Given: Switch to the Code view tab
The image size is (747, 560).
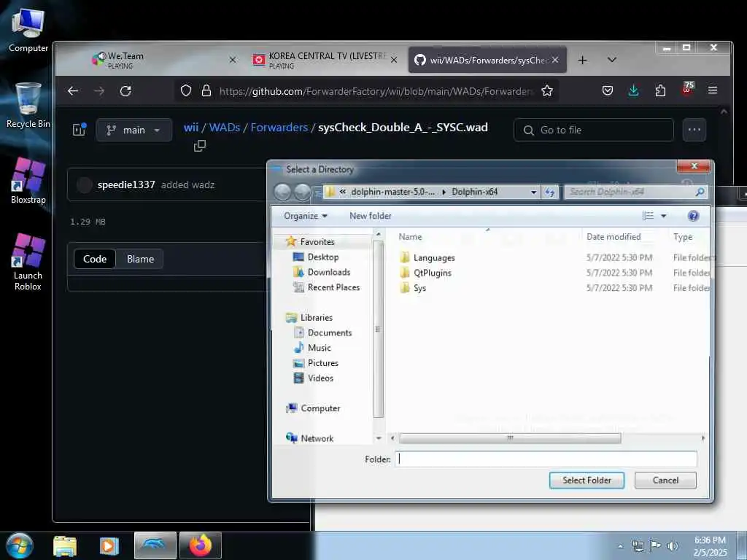Looking at the screenshot, I should (95, 259).
